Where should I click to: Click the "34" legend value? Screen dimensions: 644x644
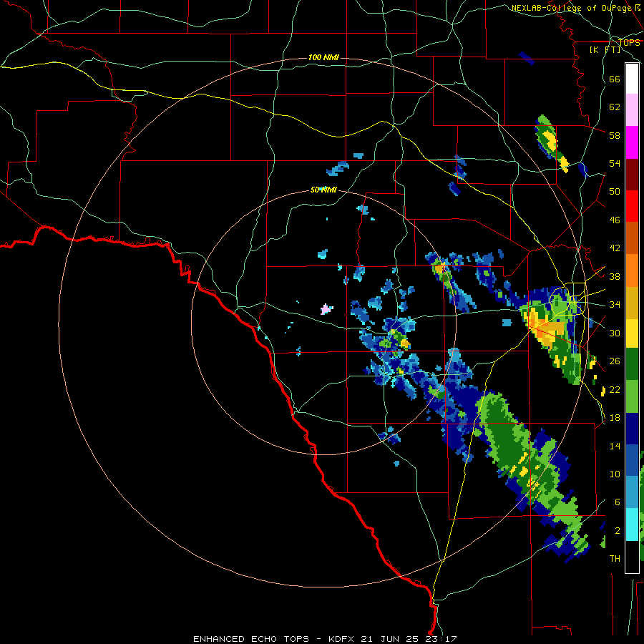[615, 305]
